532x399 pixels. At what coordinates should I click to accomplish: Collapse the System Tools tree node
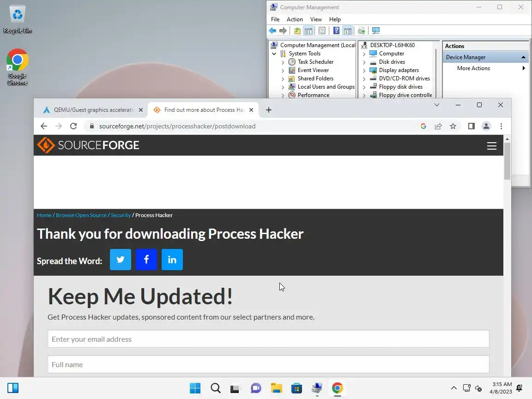click(274, 54)
